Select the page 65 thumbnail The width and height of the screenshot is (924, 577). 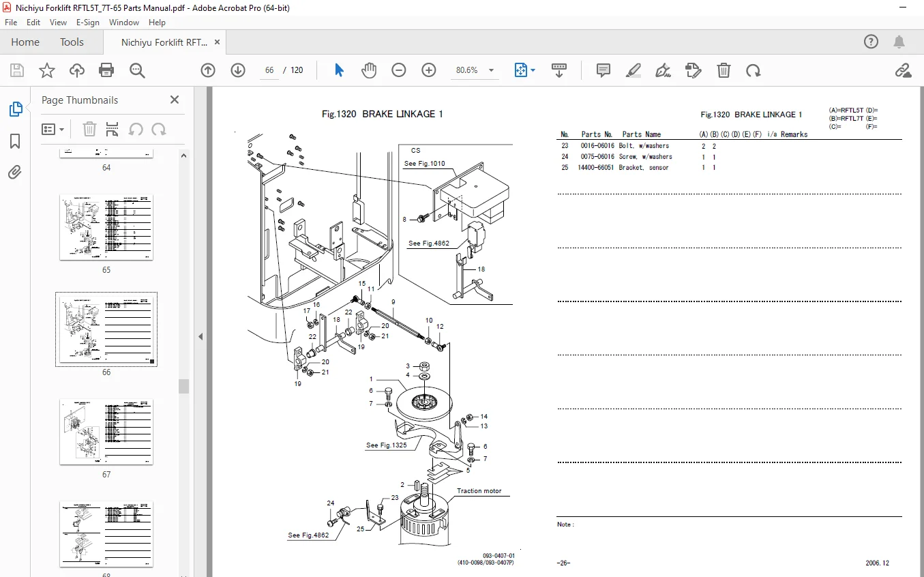tap(106, 227)
